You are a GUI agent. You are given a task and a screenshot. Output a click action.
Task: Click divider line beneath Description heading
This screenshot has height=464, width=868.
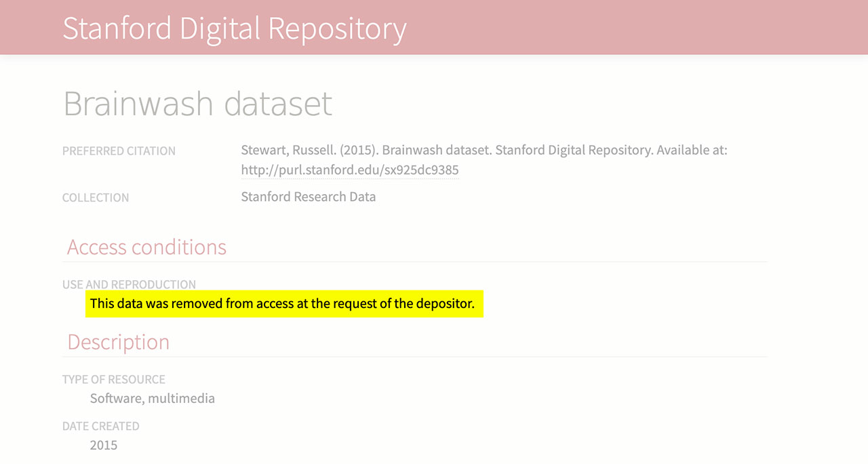click(415, 357)
